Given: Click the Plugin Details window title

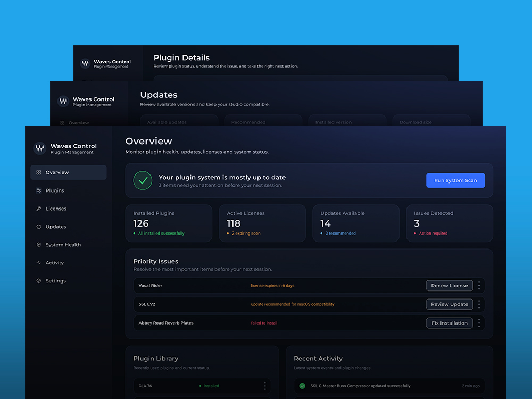Looking at the screenshot, I should pyautogui.click(x=181, y=57).
